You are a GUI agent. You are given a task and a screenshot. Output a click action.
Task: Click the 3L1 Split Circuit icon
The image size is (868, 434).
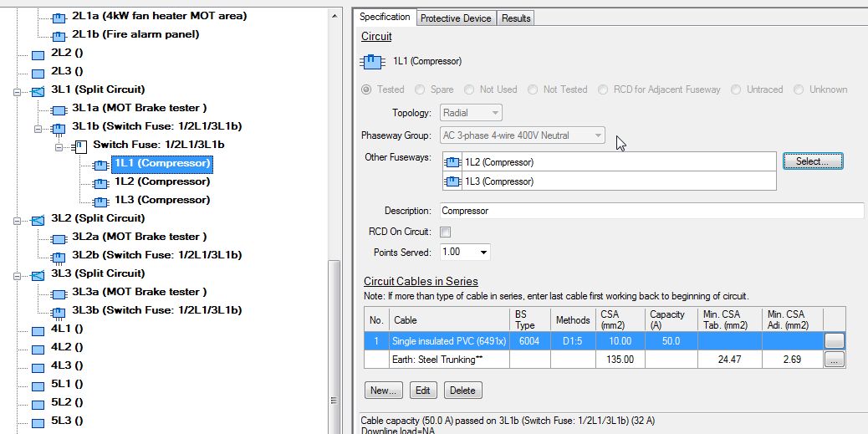click(38, 91)
